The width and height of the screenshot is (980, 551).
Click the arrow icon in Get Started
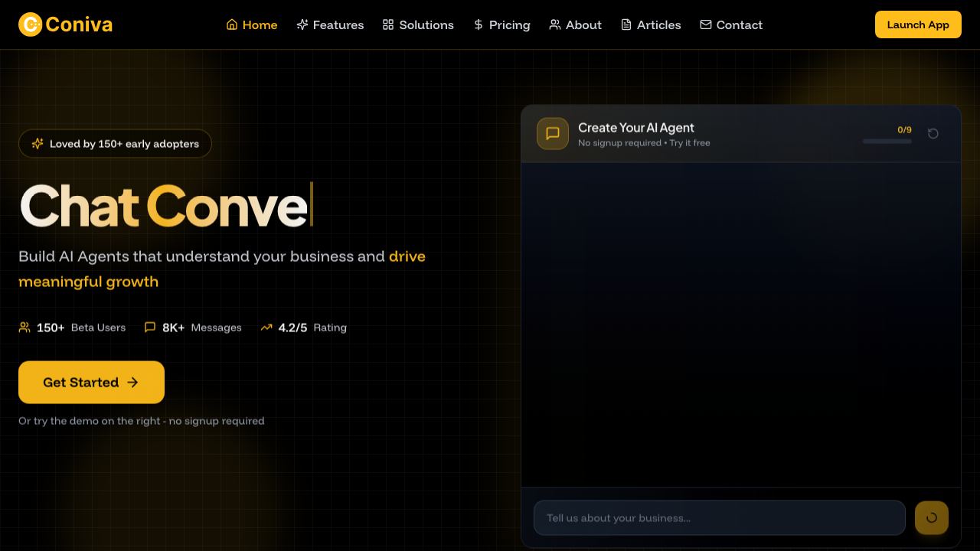coord(132,382)
